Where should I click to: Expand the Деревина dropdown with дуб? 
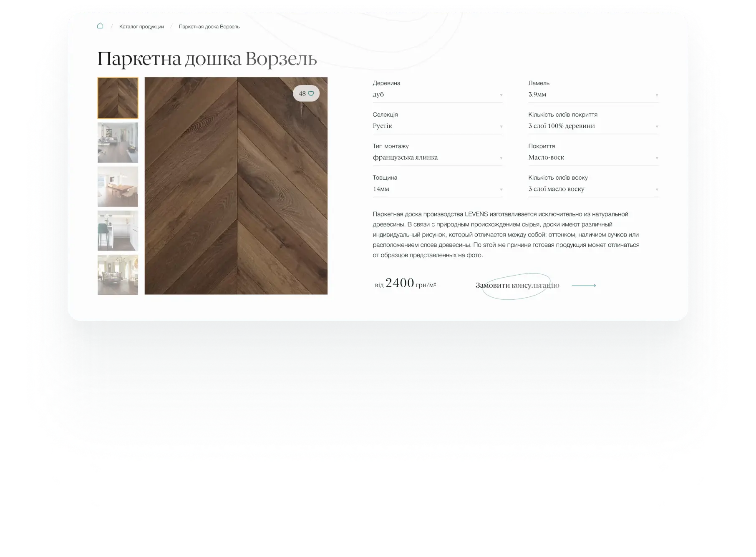438,95
